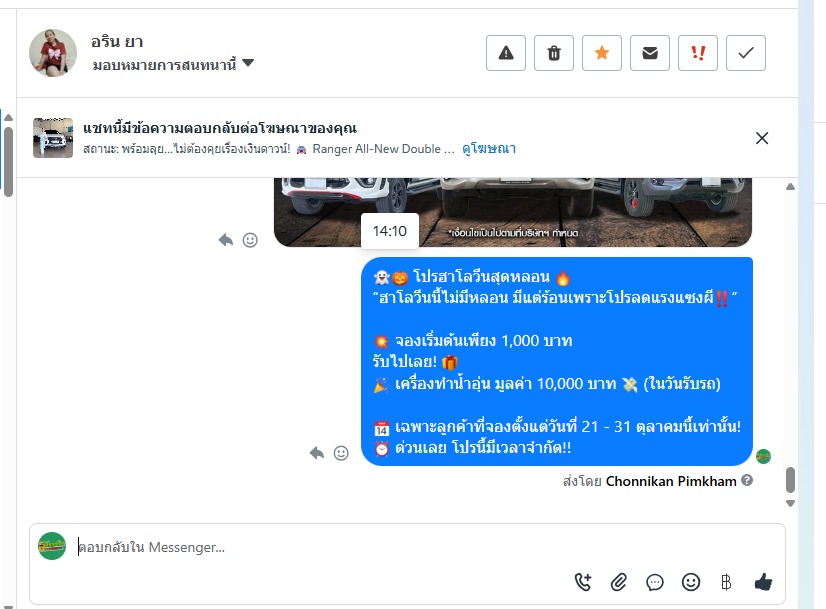This screenshot has height=609, width=826.
Task: Toggle the orange star follow-up flag
Action: point(602,53)
